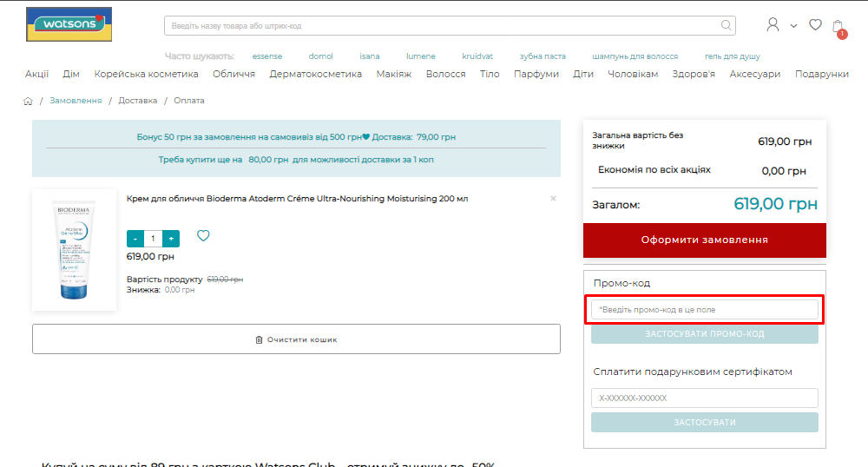Click Оформити замовлення button

pos(704,240)
